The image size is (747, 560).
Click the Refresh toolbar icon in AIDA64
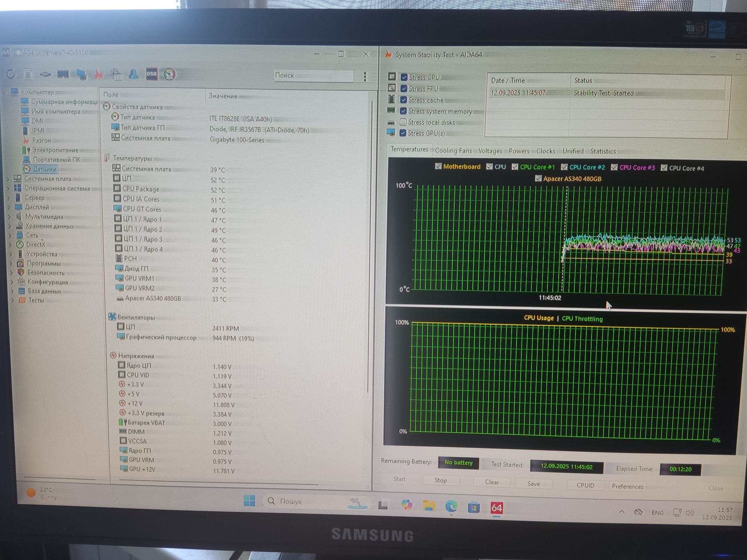(x=11, y=74)
